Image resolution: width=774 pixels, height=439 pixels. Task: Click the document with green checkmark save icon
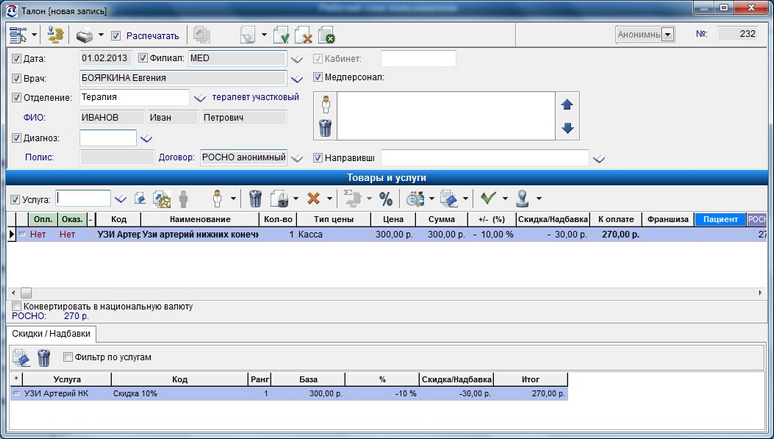point(281,36)
